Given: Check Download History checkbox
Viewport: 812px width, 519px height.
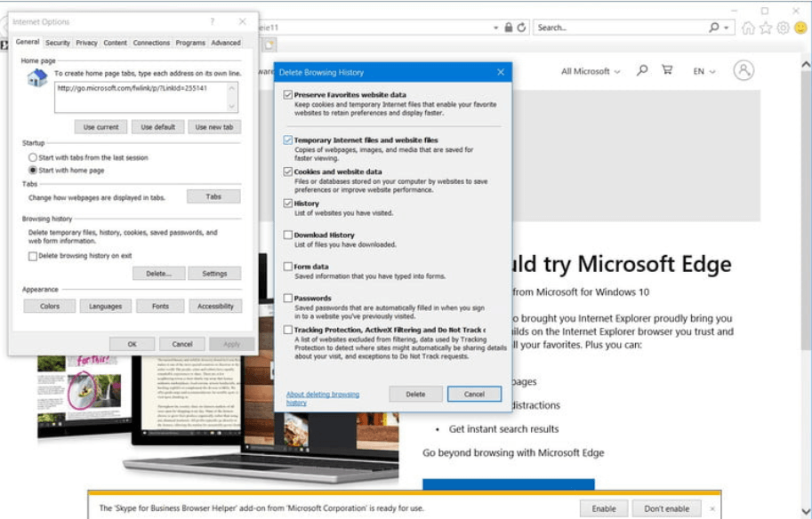Looking at the screenshot, I should pyautogui.click(x=288, y=235).
